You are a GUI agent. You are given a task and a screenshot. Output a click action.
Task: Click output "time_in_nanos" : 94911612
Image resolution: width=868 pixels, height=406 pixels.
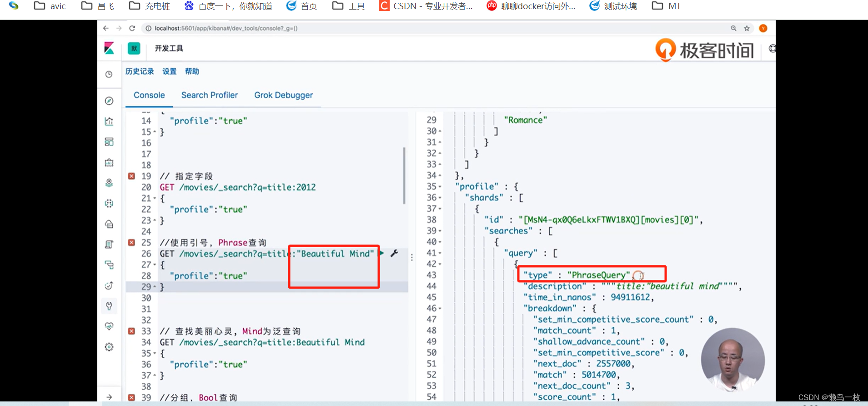(589, 297)
